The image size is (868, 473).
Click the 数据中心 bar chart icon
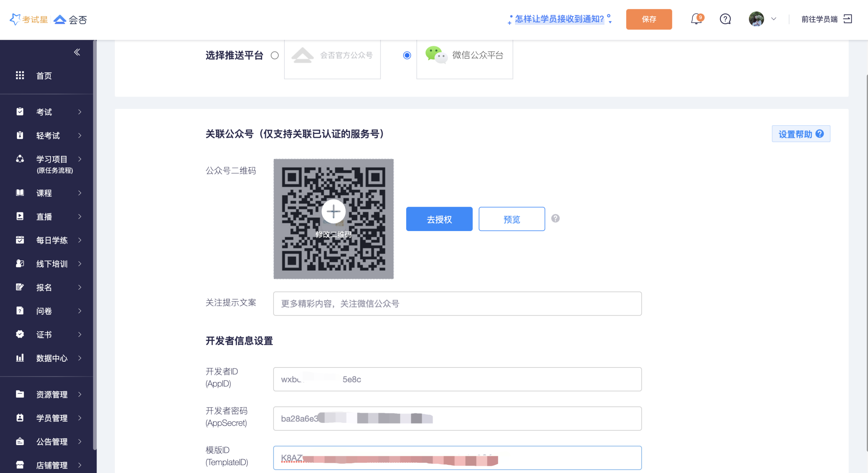pos(20,358)
